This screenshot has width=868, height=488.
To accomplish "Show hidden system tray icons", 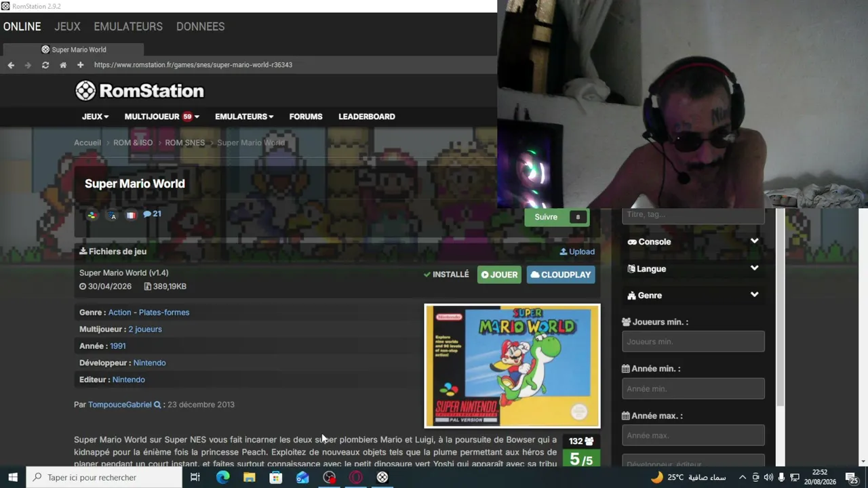I will tap(743, 477).
